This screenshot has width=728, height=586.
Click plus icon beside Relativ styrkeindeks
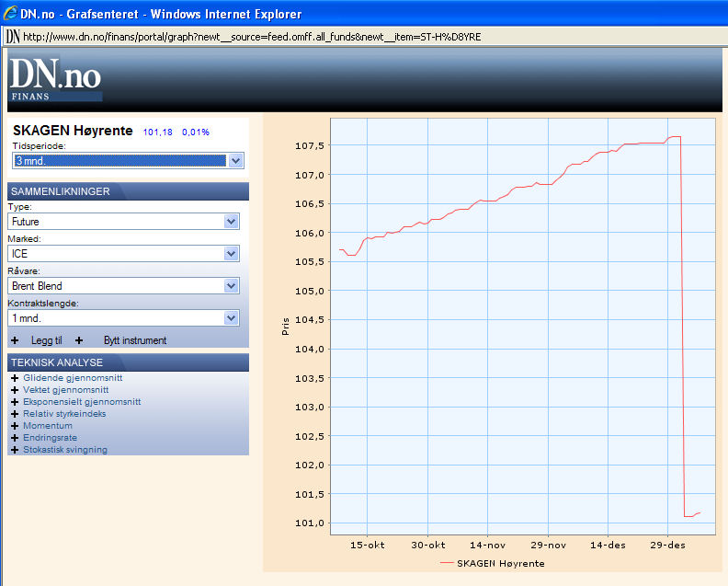point(15,414)
